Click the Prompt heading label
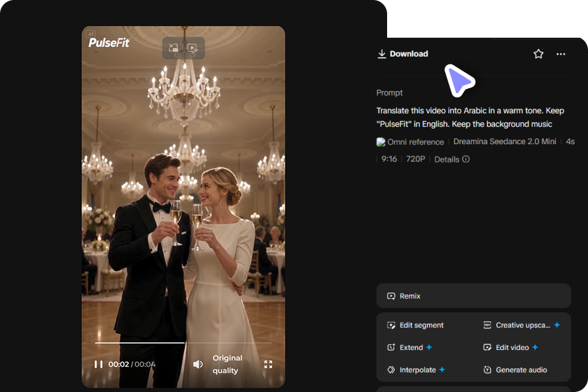 click(x=389, y=92)
